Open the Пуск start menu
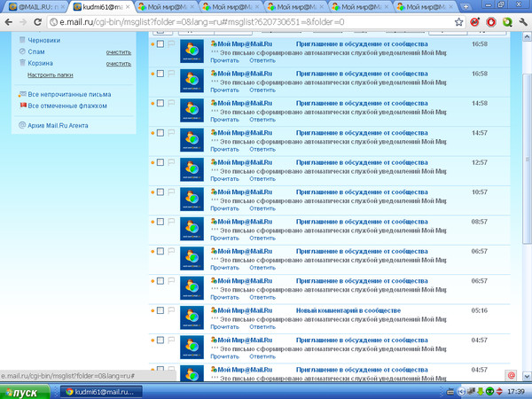 (x=25, y=392)
